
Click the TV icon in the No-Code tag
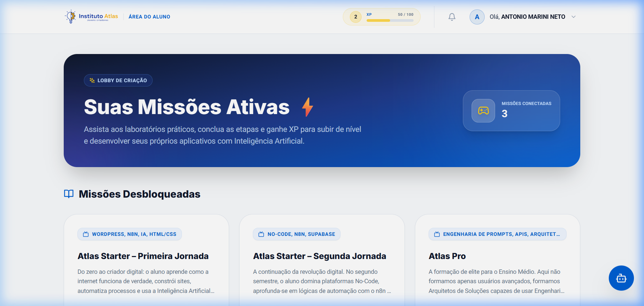(261, 234)
